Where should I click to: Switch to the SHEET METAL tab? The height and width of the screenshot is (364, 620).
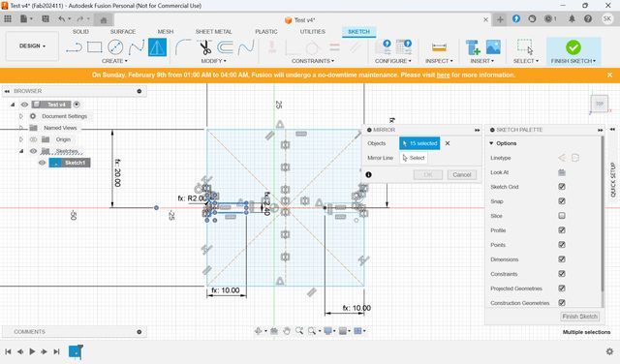213,31
